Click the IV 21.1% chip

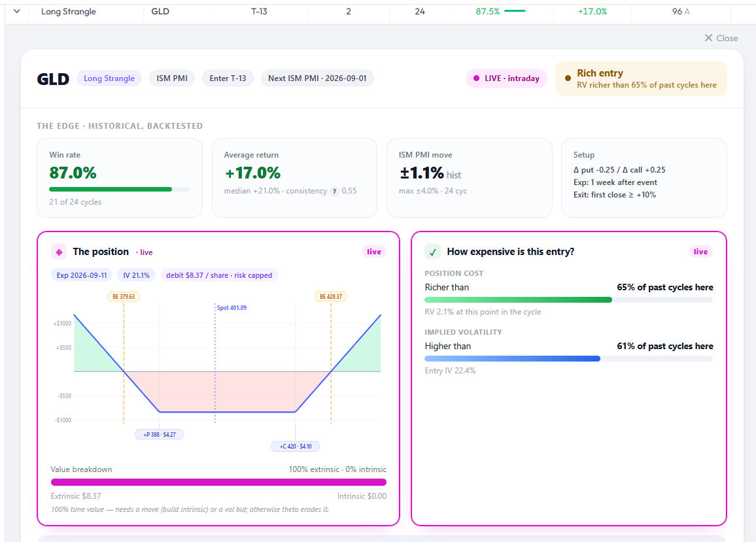tap(137, 275)
